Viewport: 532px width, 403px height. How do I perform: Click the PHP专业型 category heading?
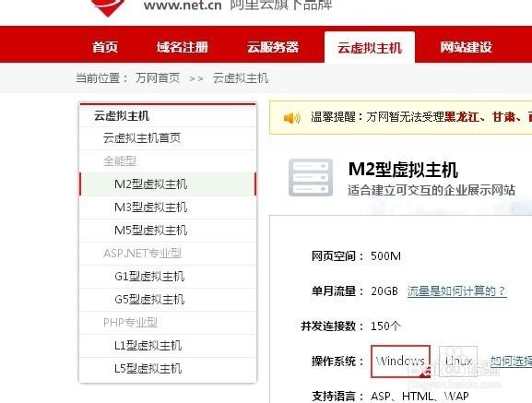pos(130,323)
